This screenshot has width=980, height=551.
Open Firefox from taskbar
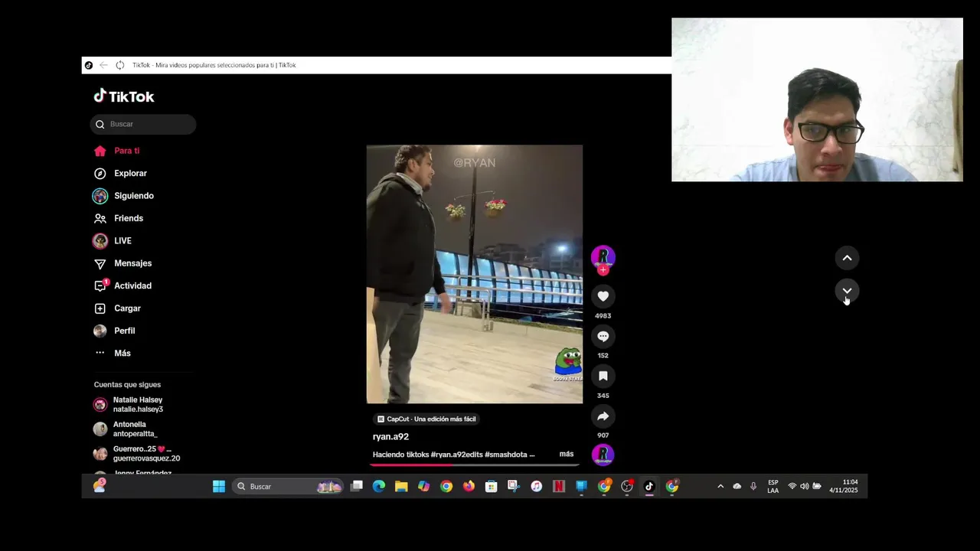(469, 487)
